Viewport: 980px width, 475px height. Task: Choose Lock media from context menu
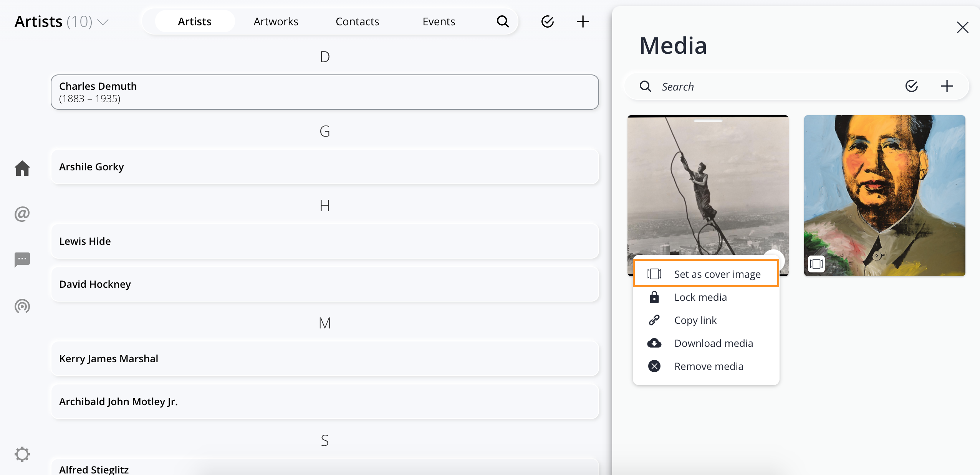click(x=706, y=297)
